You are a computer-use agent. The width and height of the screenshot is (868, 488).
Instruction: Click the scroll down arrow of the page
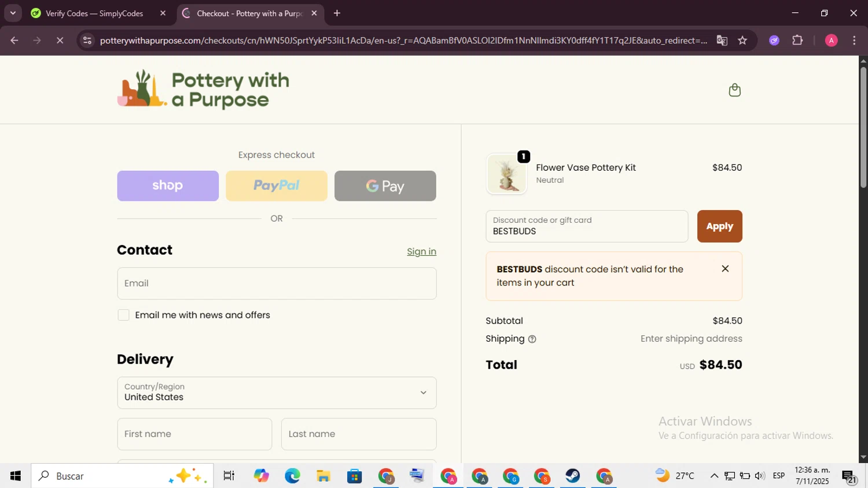pos(863,457)
